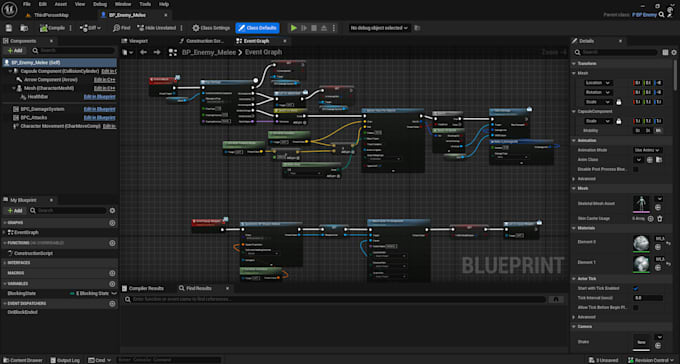Open Edit in Blueprint link for HealthBar
The height and width of the screenshot is (364, 680).
(x=99, y=97)
